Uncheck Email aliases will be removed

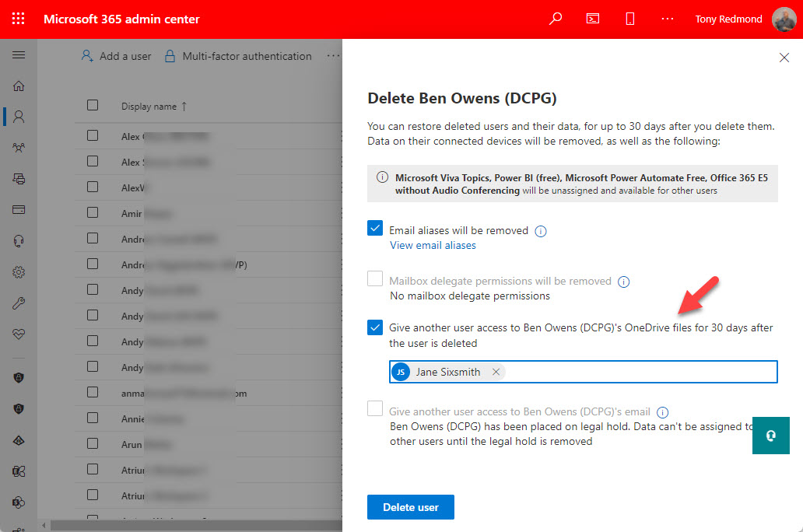pos(375,229)
